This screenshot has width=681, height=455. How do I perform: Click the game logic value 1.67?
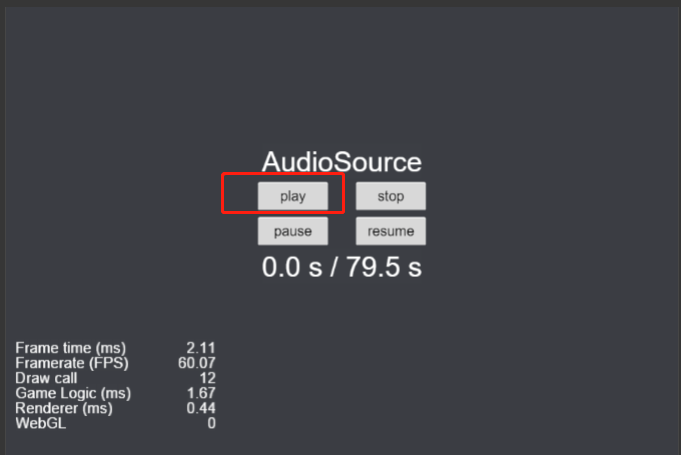pyautogui.click(x=201, y=393)
